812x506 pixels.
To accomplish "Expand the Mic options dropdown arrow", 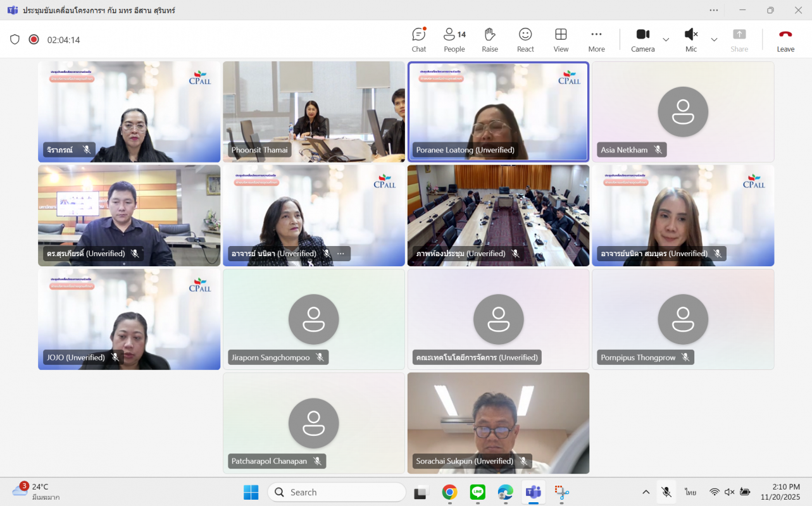I will tap(714, 40).
